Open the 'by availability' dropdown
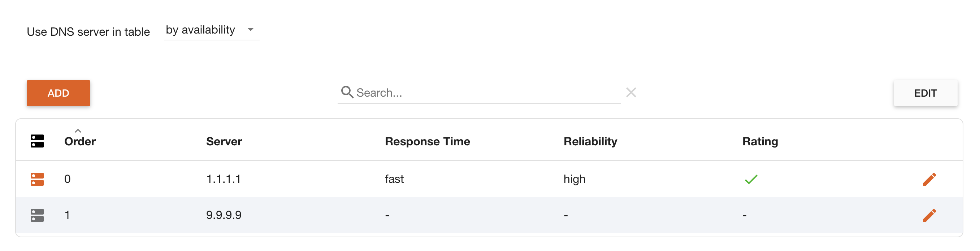Viewport: 980px width, 251px height. click(x=212, y=30)
